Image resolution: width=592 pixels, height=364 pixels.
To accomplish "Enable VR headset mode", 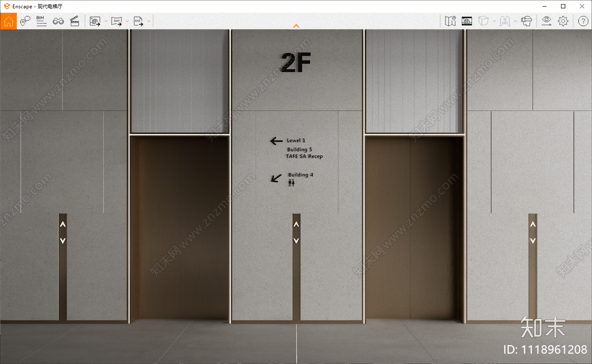I will click(527, 21).
